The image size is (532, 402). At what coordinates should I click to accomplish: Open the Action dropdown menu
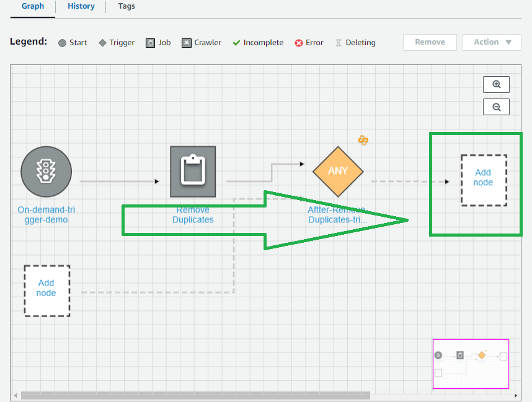pos(492,42)
